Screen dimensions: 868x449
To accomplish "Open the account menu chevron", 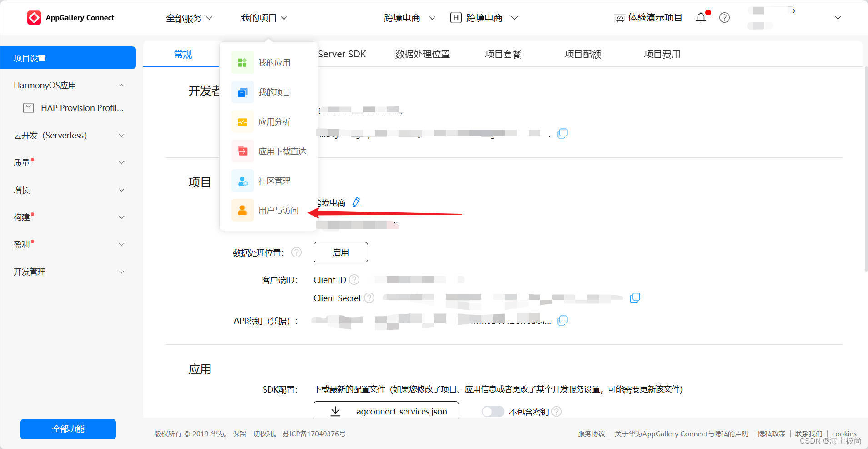I will 838,18.
